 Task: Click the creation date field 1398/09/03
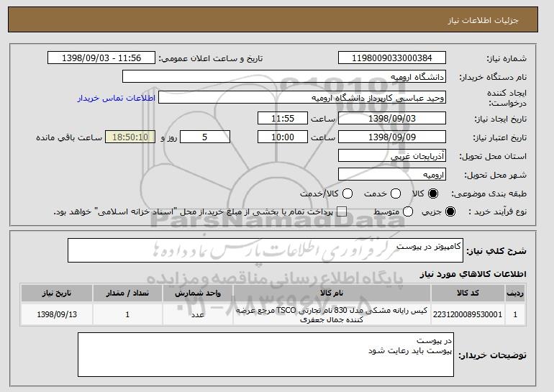(x=392, y=118)
